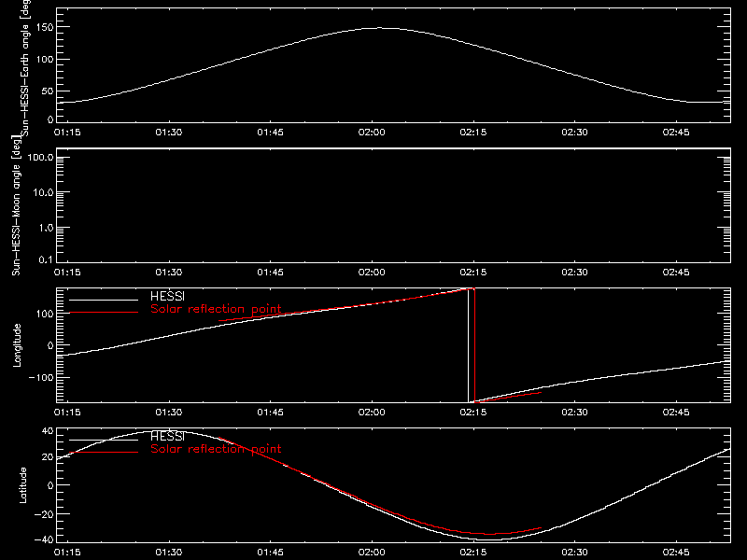Click 01:45 time label under Earth angle plot
Viewport: 747px width, 560px height.
270,132
